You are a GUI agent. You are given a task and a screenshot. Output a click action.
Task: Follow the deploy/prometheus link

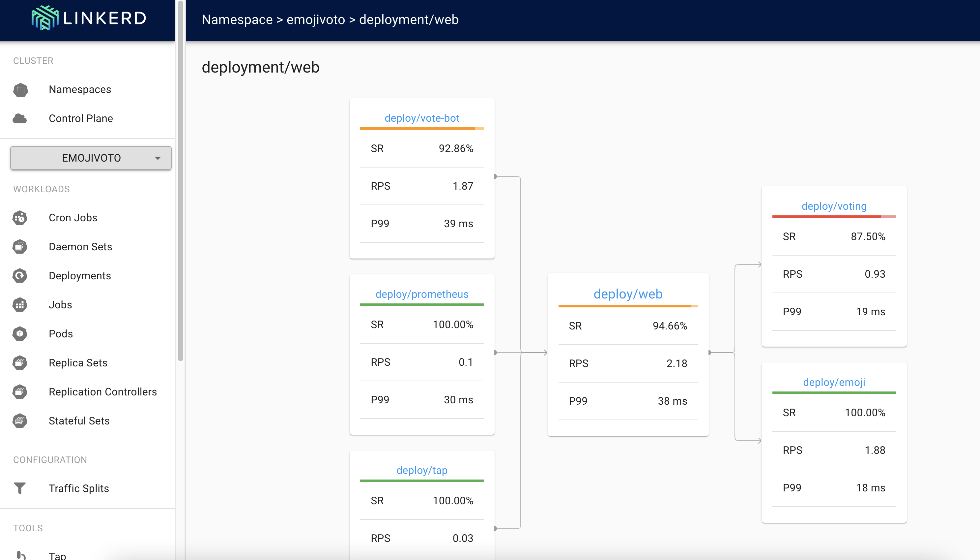click(x=422, y=294)
